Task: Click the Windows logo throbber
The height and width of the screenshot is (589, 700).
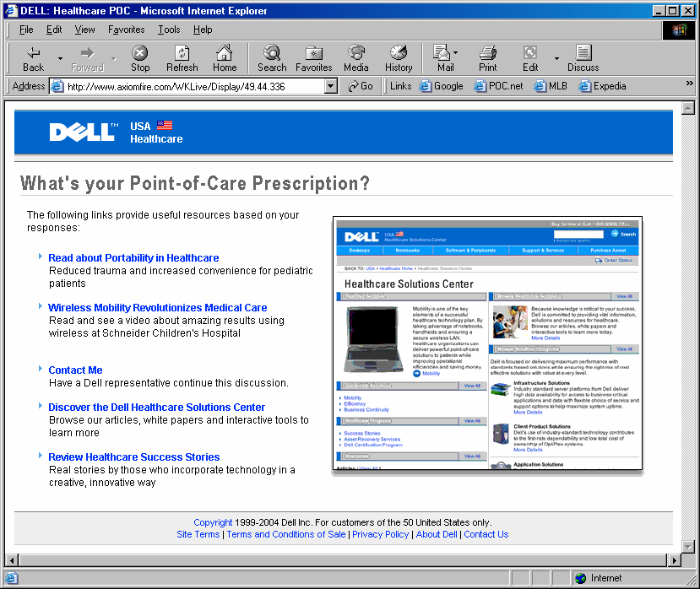Action: (678, 30)
